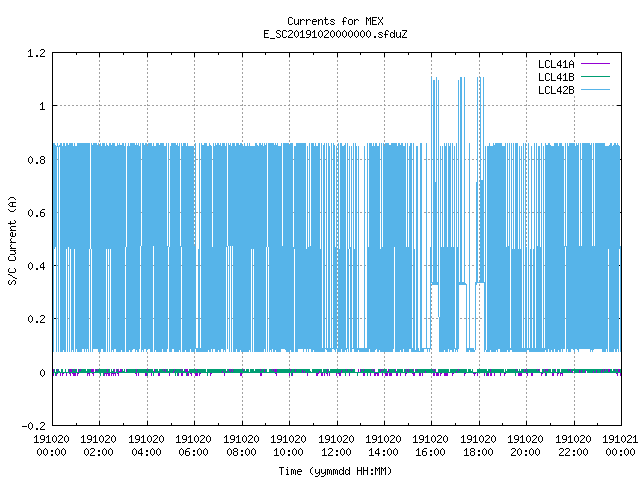
Task: Click the purple LCL41A legend line sample
Action: click(x=595, y=64)
